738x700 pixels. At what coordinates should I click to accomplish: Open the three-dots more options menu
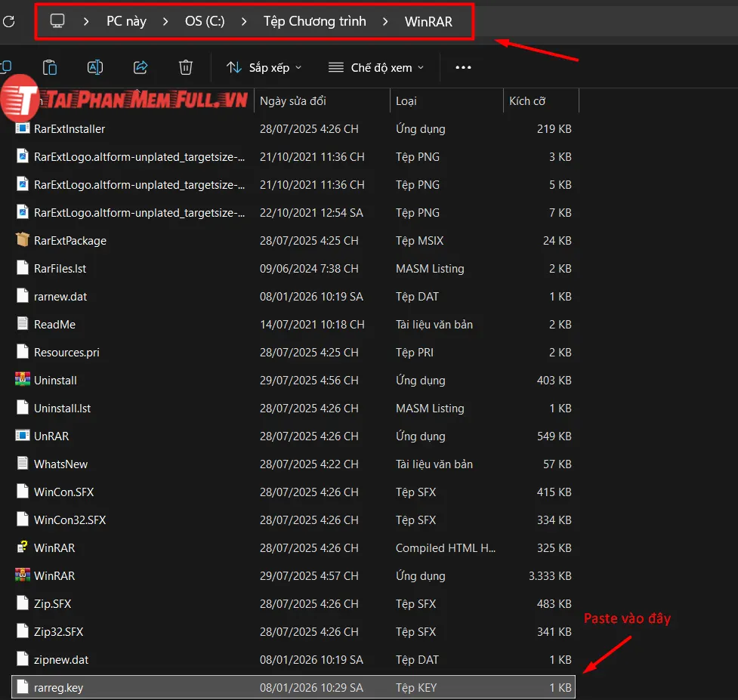pos(463,67)
